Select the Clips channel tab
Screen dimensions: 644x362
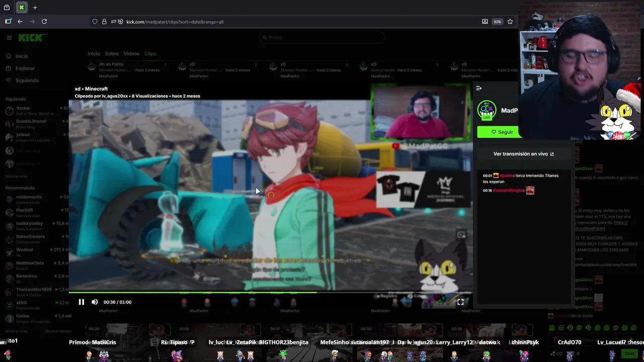[150, 54]
